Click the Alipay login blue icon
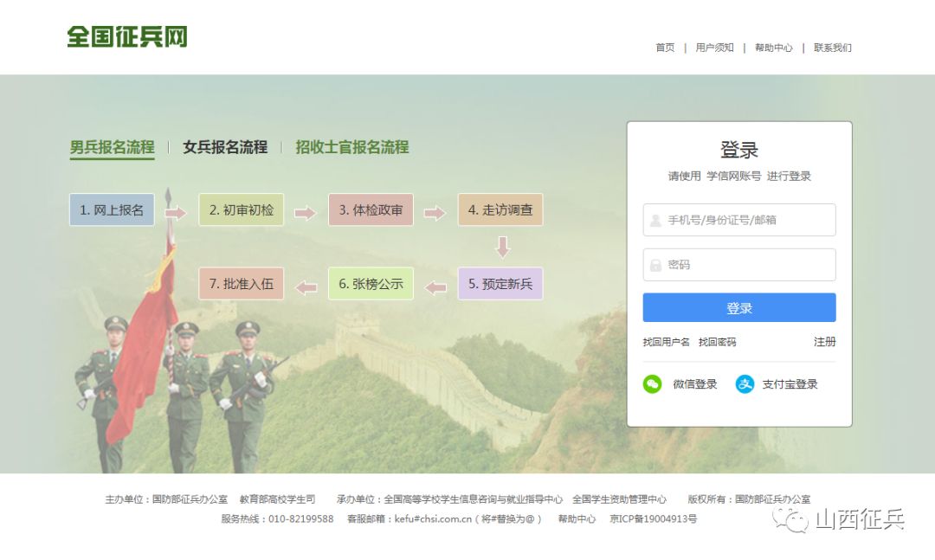This screenshot has height=560, width=935. (745, 384)
